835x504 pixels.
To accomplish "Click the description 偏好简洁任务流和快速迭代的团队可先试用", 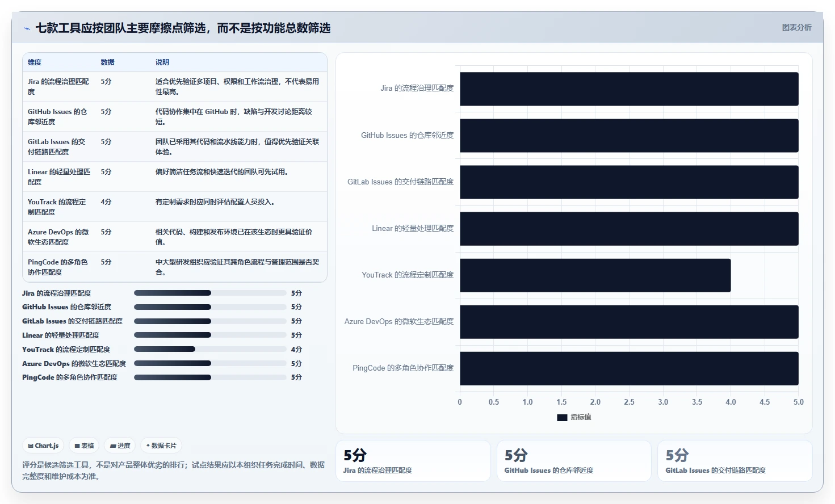I will [x=222, y=172].
